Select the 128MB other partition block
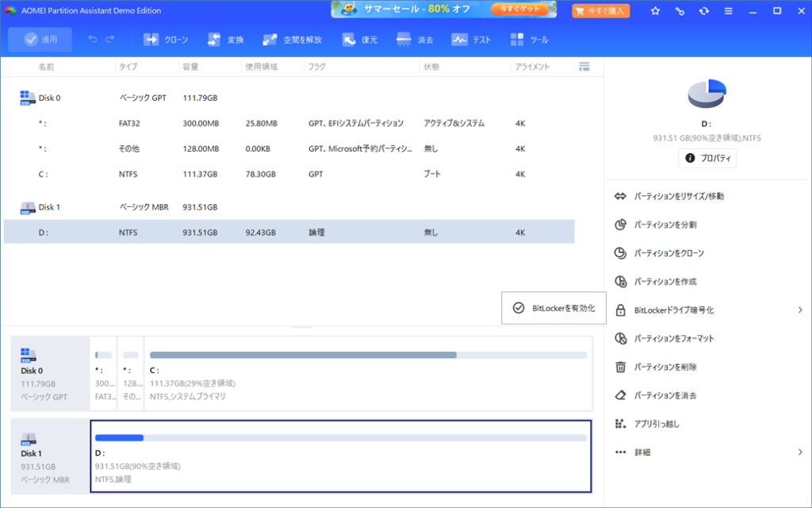Image resolution: width=812 pixels, height=508 pixels. tap(131, 373)
